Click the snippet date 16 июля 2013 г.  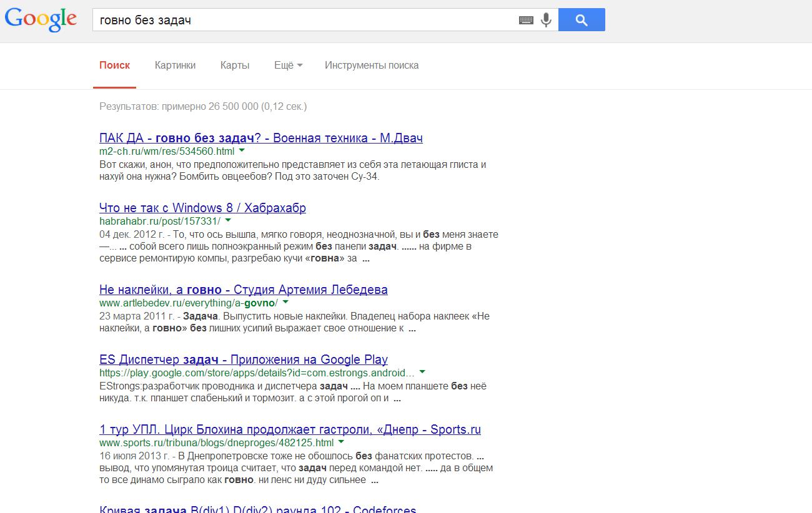134,456
